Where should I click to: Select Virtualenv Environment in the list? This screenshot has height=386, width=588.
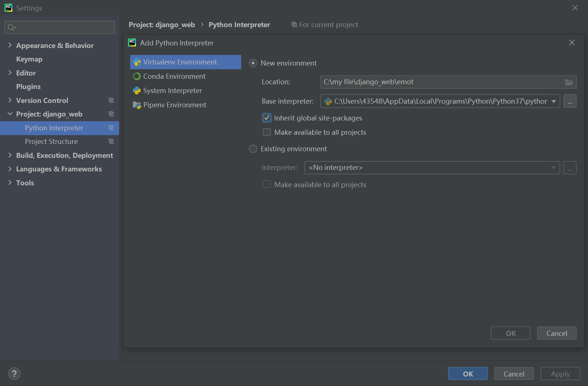[185, 62]
